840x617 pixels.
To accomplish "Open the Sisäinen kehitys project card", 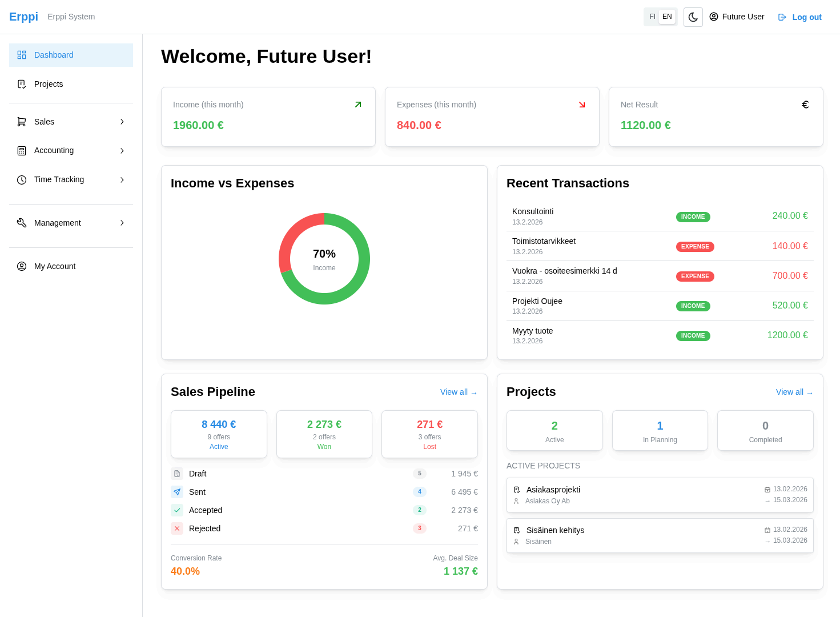I will (x=660, y=535).
